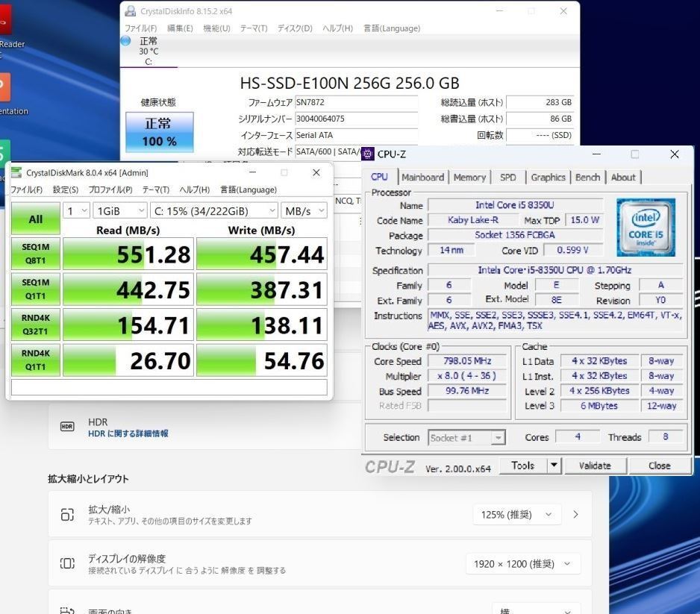Click the HDR icon in display settings
This screenshot has width=700, height=614.
[67, 427]
